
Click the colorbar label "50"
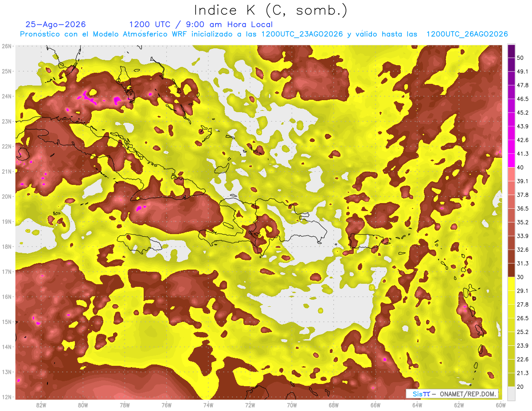click(520, 58)
